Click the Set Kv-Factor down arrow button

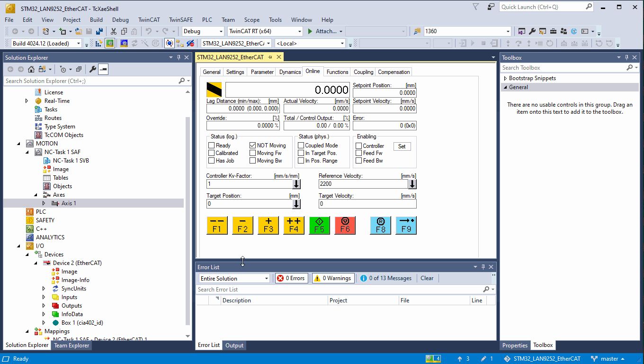[x=296, y=184]
